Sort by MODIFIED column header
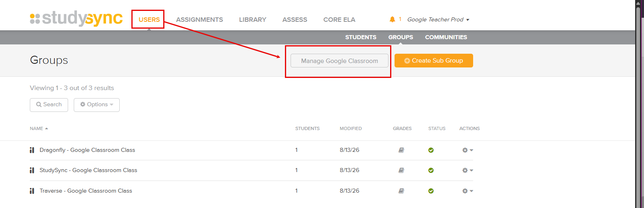 (x=351, y=128)
